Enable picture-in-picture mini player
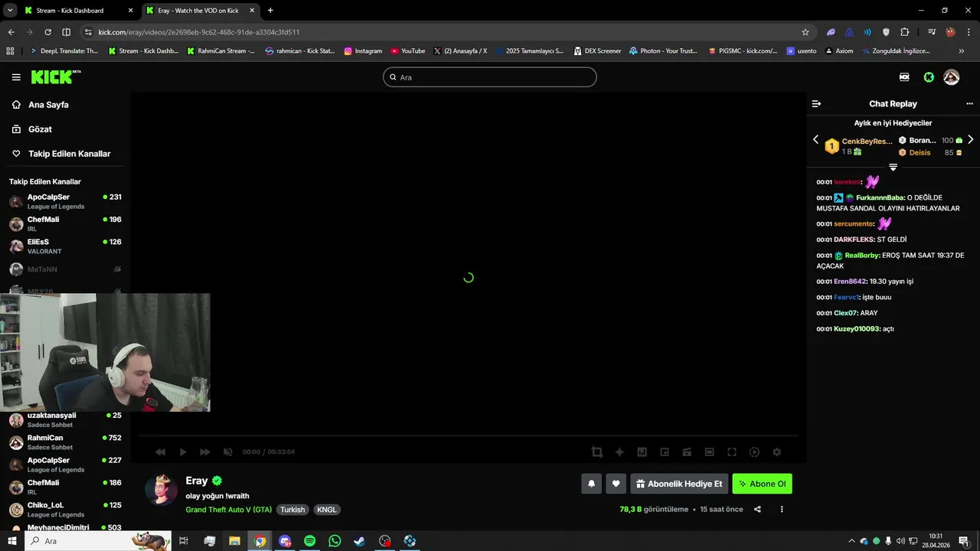This screenshot has height=551, width=980. pos(665,452)
